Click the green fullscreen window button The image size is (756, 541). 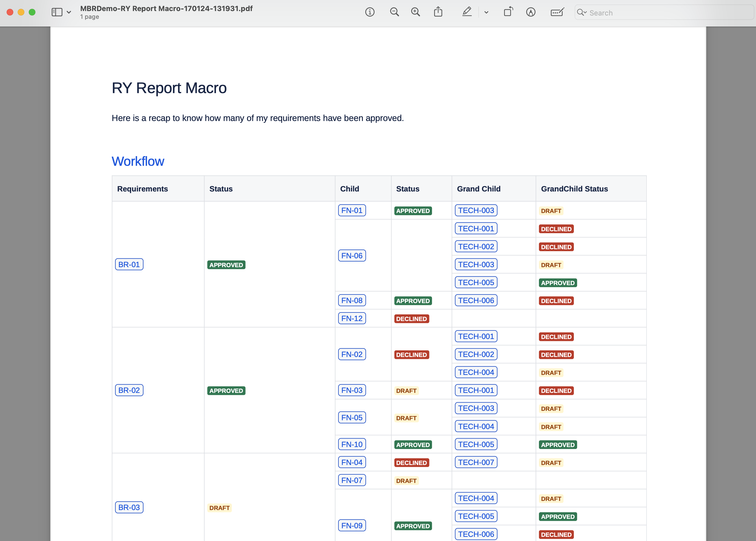(32, 12)
